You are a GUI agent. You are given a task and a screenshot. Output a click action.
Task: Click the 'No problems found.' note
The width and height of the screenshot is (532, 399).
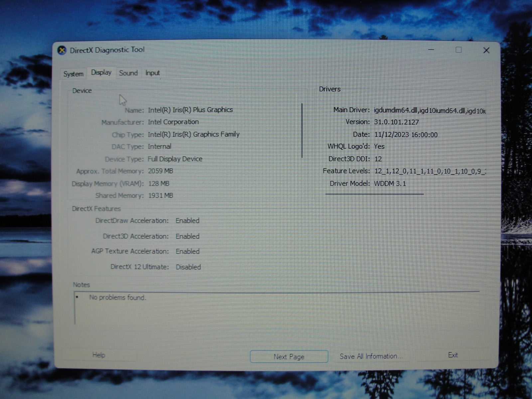117,297
